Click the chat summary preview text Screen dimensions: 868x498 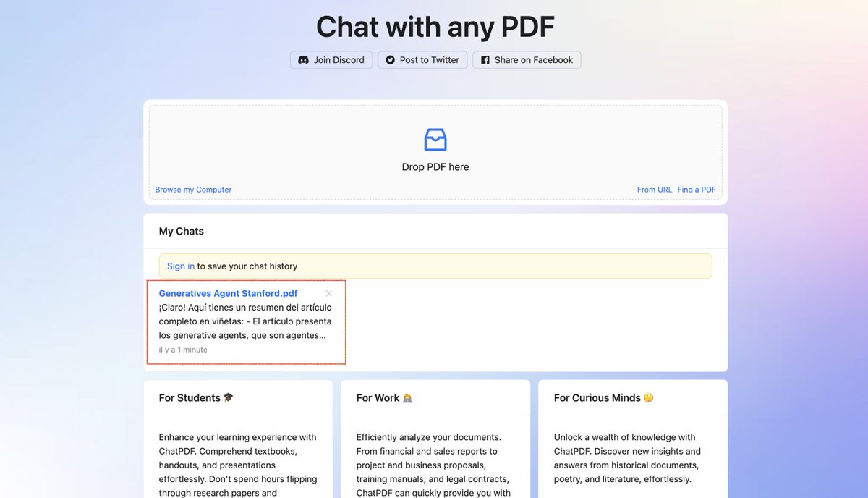point(245,321)
